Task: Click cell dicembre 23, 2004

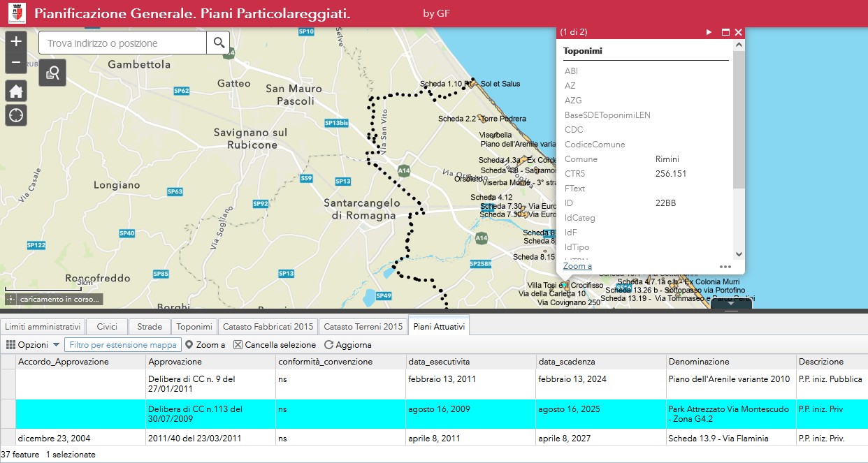Action: coord(81,439)
